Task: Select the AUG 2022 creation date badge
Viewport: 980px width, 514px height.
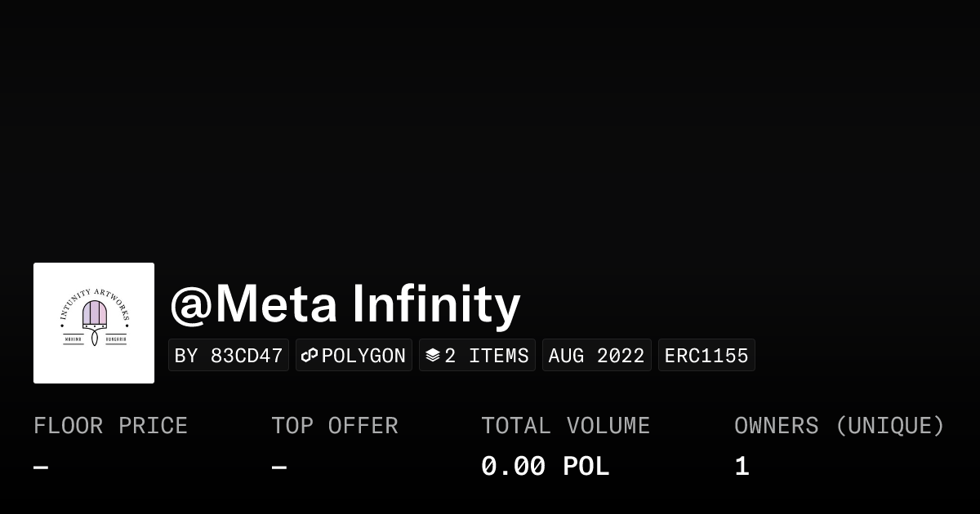Action: (x=596, y=356)
